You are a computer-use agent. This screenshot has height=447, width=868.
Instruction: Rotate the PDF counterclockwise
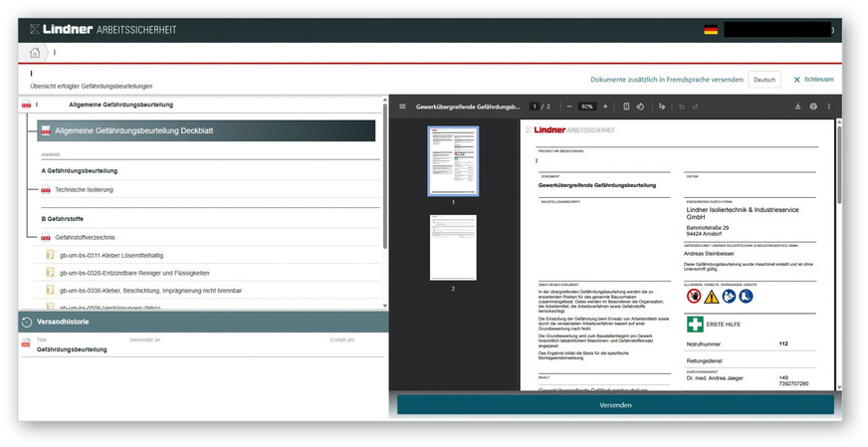(640, 107)
